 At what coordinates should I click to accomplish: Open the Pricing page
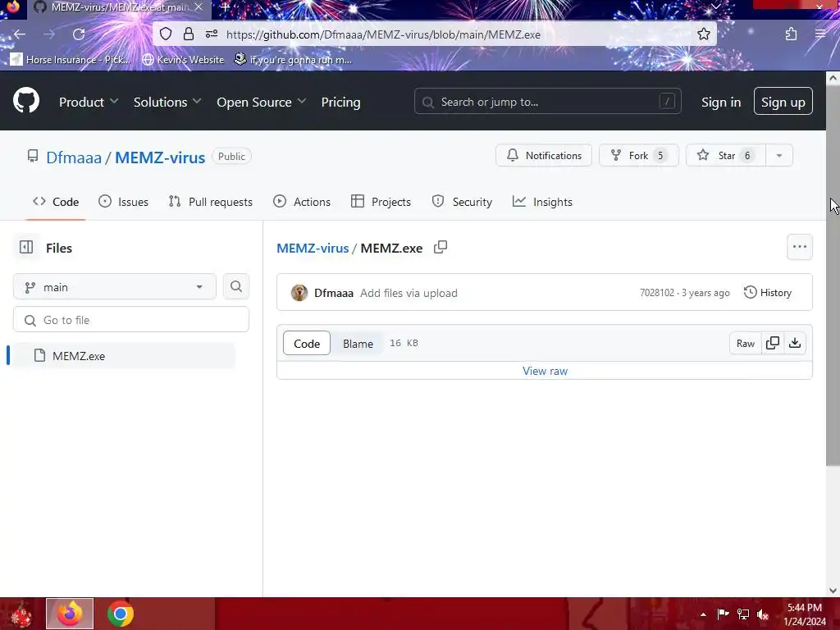[340, 102]
